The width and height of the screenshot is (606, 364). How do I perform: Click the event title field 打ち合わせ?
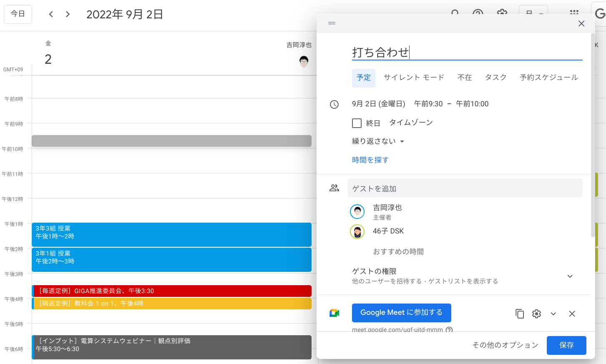(467, 53)
